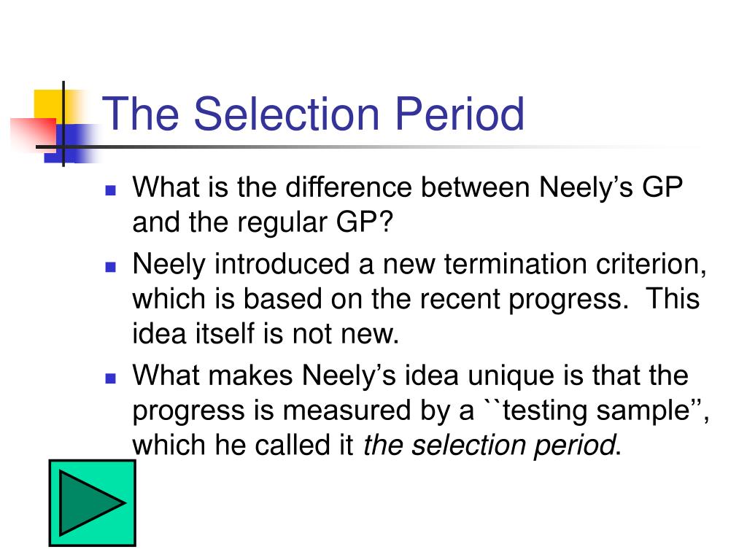
Task: Click the italic phrase 'the selection period'
Action: [x=489, y=446]
